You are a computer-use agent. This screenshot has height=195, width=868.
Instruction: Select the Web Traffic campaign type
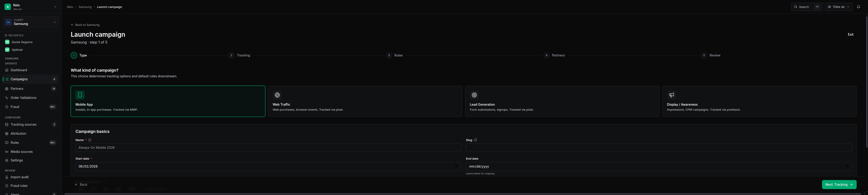tap(365, 101)
